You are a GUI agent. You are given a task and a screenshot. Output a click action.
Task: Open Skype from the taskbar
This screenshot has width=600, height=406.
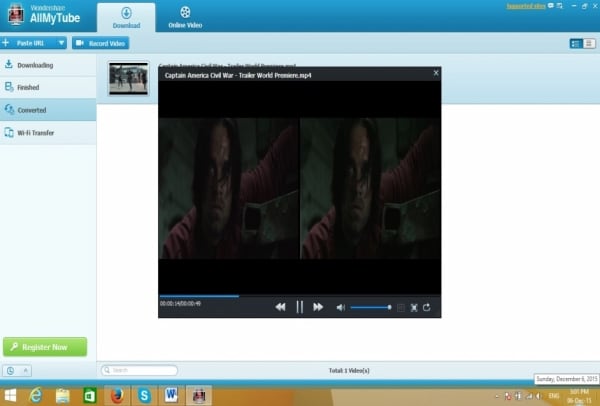[x=144, y=395]
